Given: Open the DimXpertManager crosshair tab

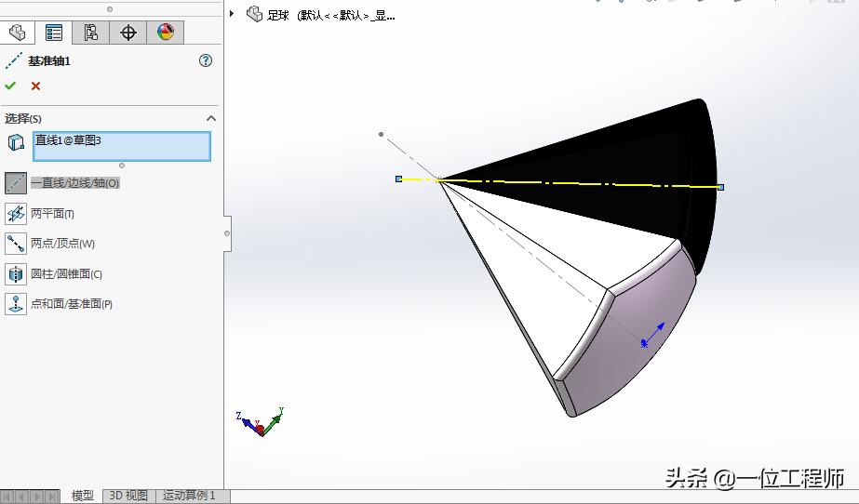Looking at the screenshot, I should tap(128, 33).
